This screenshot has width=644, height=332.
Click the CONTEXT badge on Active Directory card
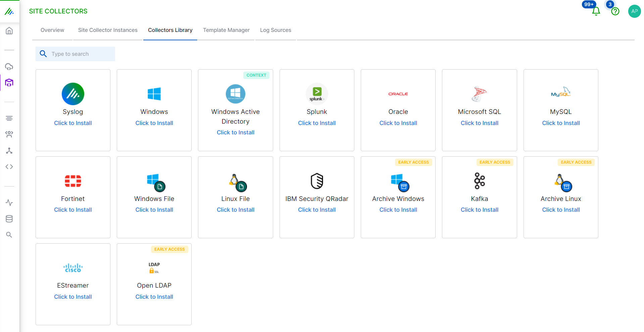click(x=256, y=75)
